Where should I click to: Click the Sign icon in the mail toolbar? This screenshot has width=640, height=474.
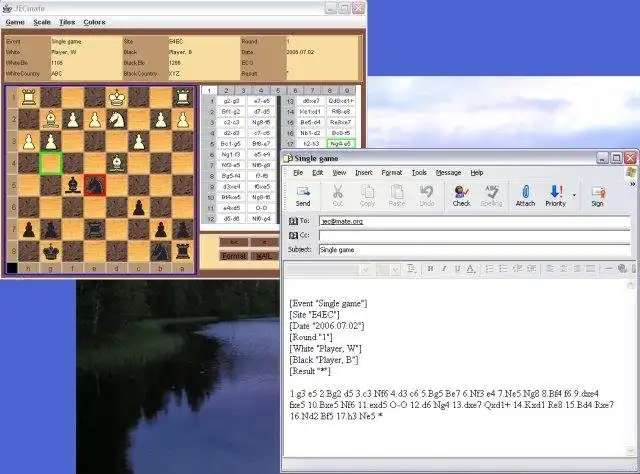[x=598, y=192]
